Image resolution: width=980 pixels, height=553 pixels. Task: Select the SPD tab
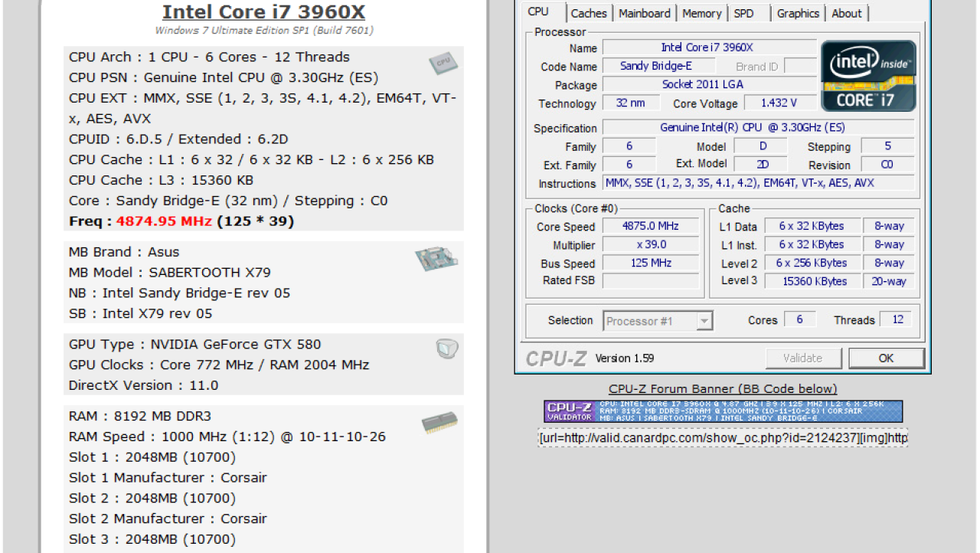click(x=743, y=13)
